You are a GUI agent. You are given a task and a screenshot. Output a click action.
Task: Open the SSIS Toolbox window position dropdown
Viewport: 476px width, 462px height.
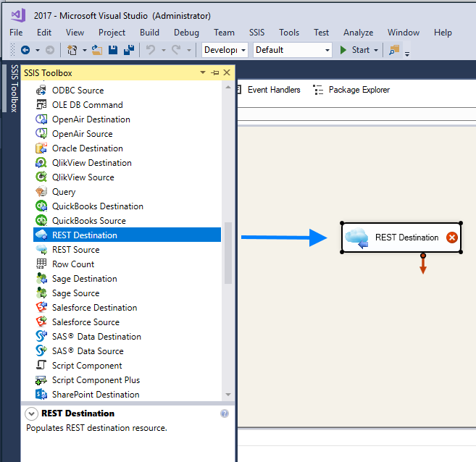(203, 72)
